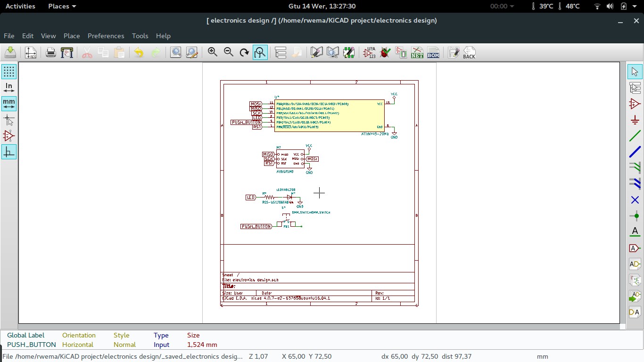Click Activities in the top-left corner
Screen dimensions: 644x362
[20, 6]
